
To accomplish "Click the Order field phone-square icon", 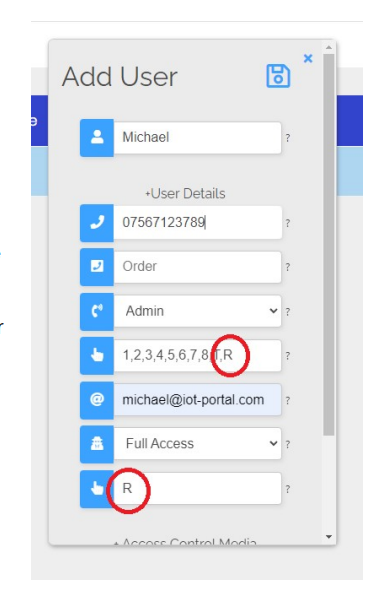I will point(97,267).
